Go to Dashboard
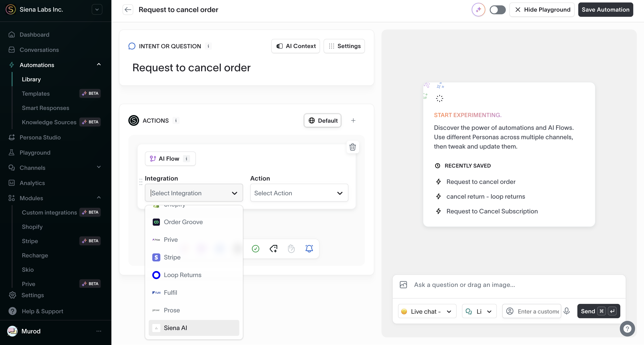The image size is (644, 345). point(34,34)
